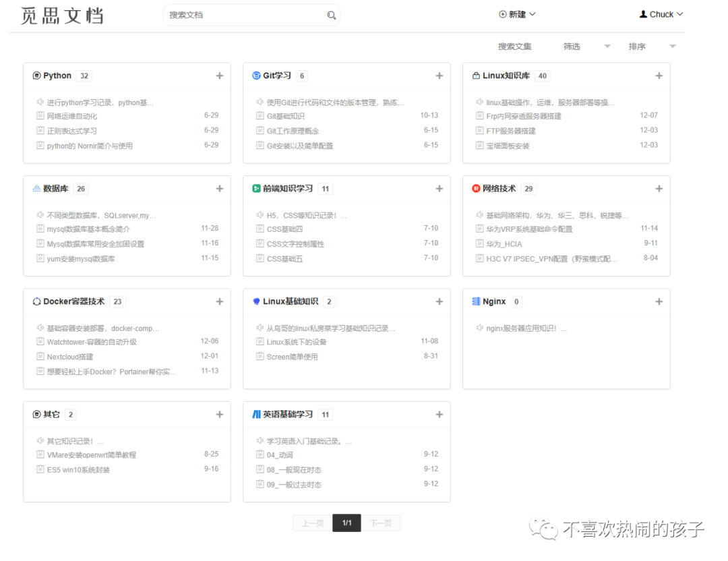Click the magnifier icon in the search bar
The width and height of the screenshot is (728, 561).
point(330,14)
